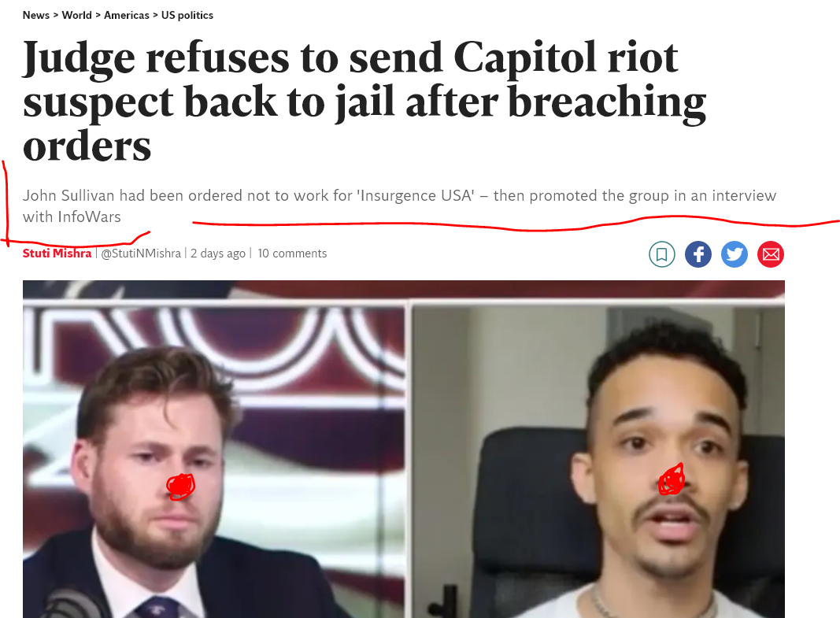
Task: Share article via Facebook icon
Action: click(698, 254)
